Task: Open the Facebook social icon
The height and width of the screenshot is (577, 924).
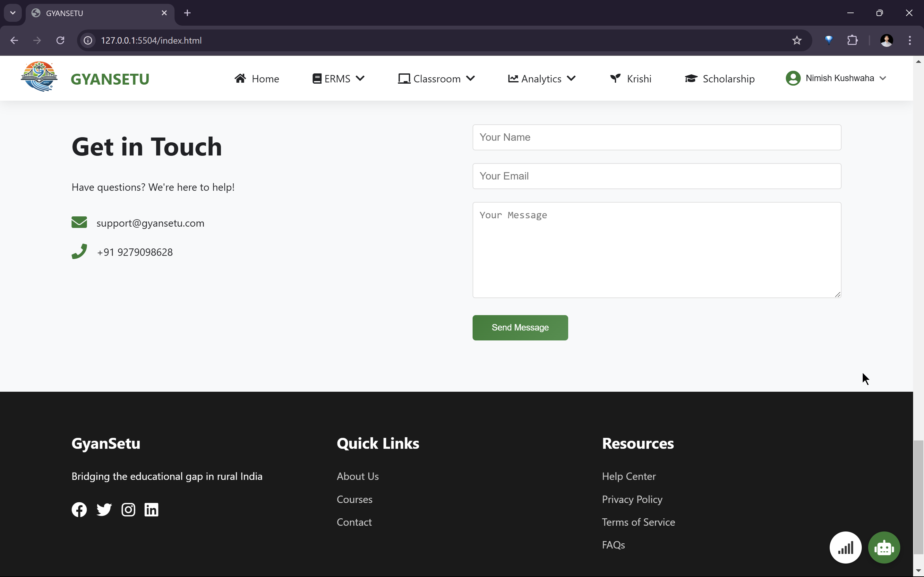Action: 79,509
